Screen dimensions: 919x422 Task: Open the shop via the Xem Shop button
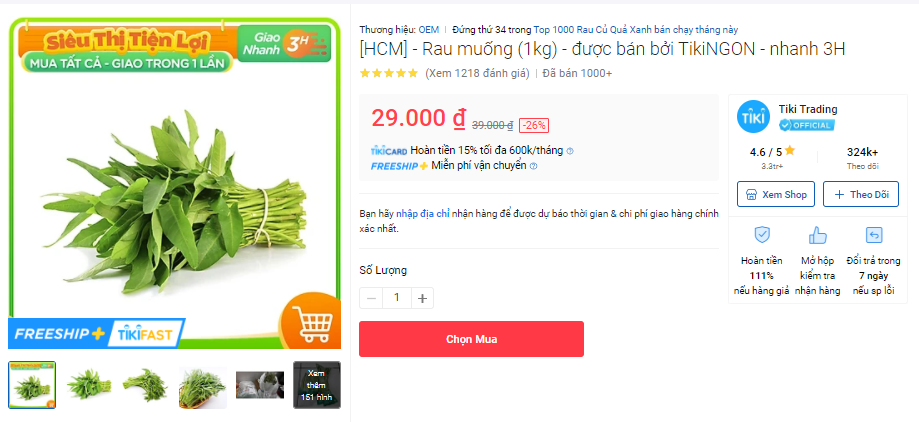pos(775,194)
